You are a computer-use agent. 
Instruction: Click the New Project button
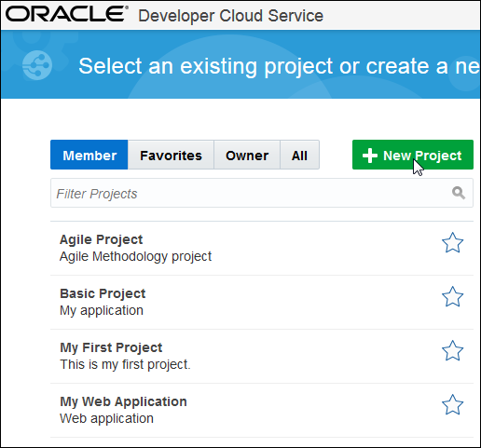pos(413,155)
